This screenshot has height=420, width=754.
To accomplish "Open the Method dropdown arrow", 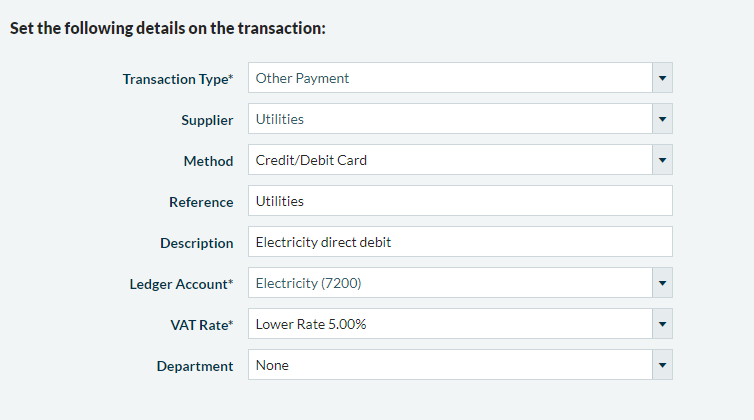I will click(661, 160).
